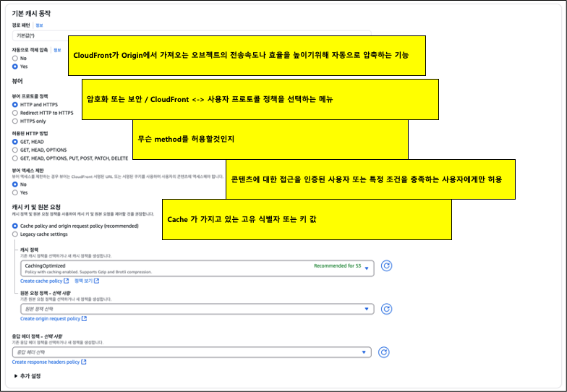
Task: Select No for viewer access restriction
Action: 14,184
